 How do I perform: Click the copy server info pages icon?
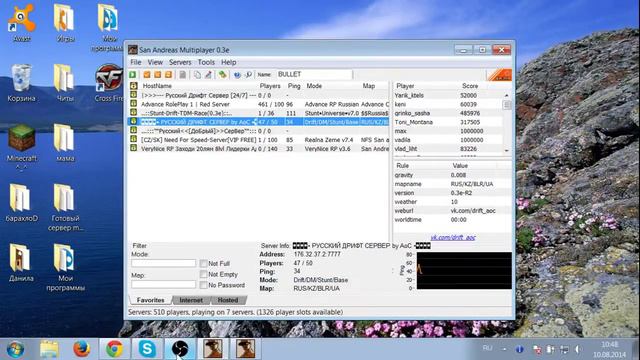pos(198,74)
